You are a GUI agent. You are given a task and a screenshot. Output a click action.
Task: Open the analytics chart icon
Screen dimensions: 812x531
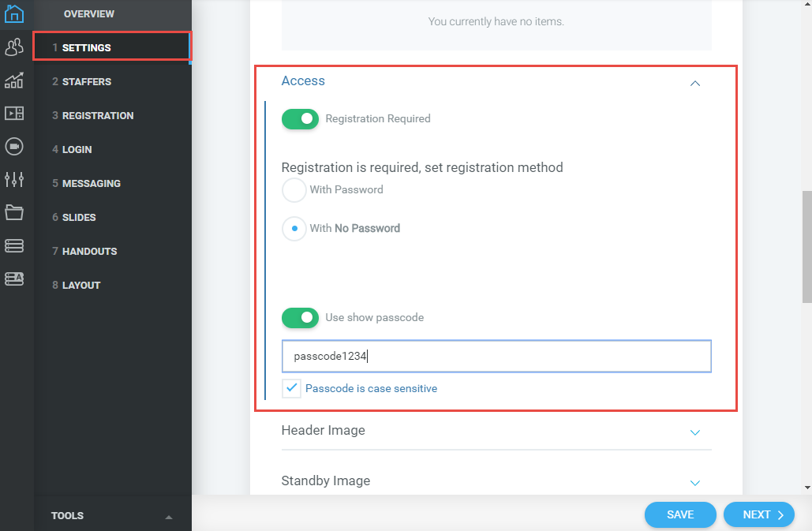click(14, 80)
